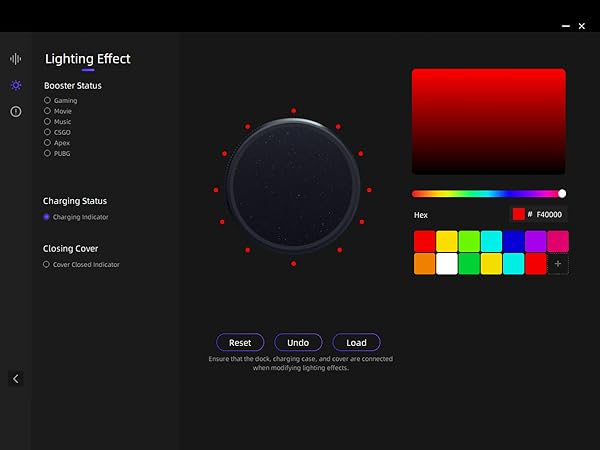
Task: Pick the cyan swatch in bottom row
Action: [514, 264]
